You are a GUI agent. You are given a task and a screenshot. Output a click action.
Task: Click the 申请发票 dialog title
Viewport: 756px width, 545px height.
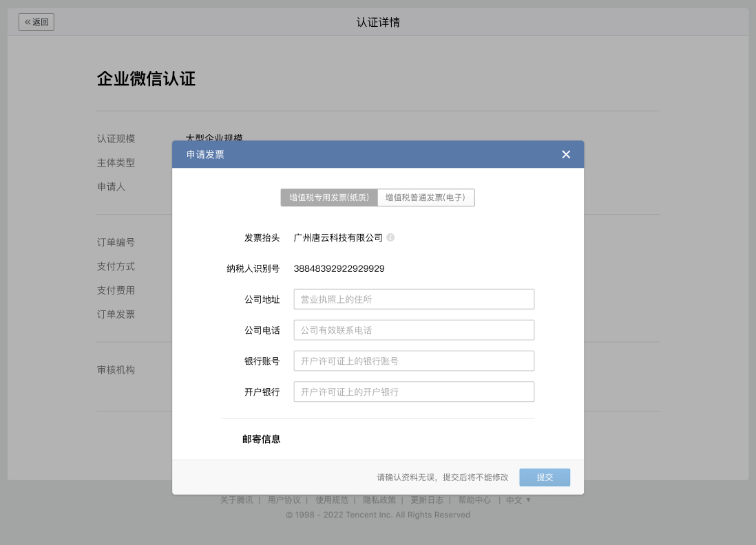pyautogui.click(x=205, y=154)
